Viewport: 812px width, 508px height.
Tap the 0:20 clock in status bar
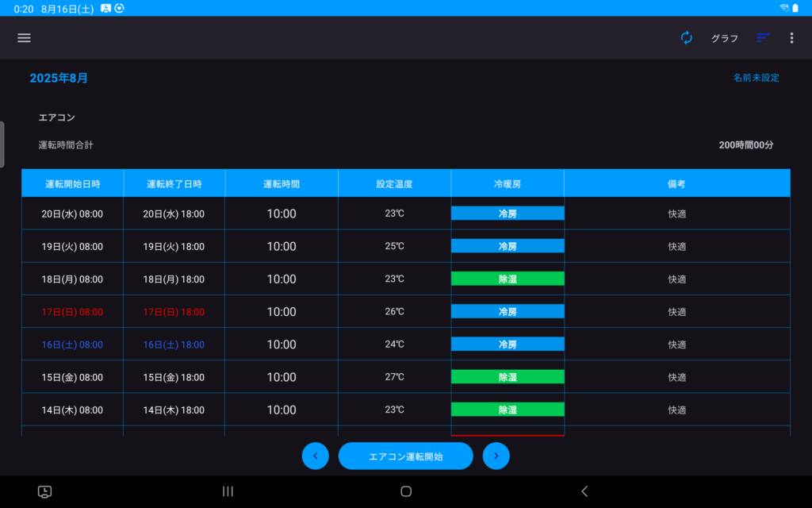(24, 9)
